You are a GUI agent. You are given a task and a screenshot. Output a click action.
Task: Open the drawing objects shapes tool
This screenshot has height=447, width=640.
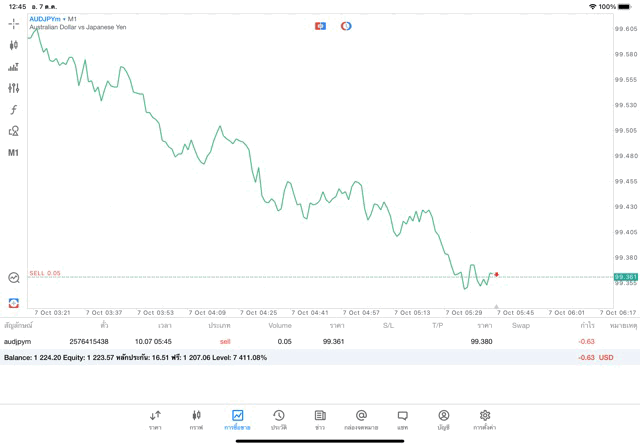click(14, 131)
